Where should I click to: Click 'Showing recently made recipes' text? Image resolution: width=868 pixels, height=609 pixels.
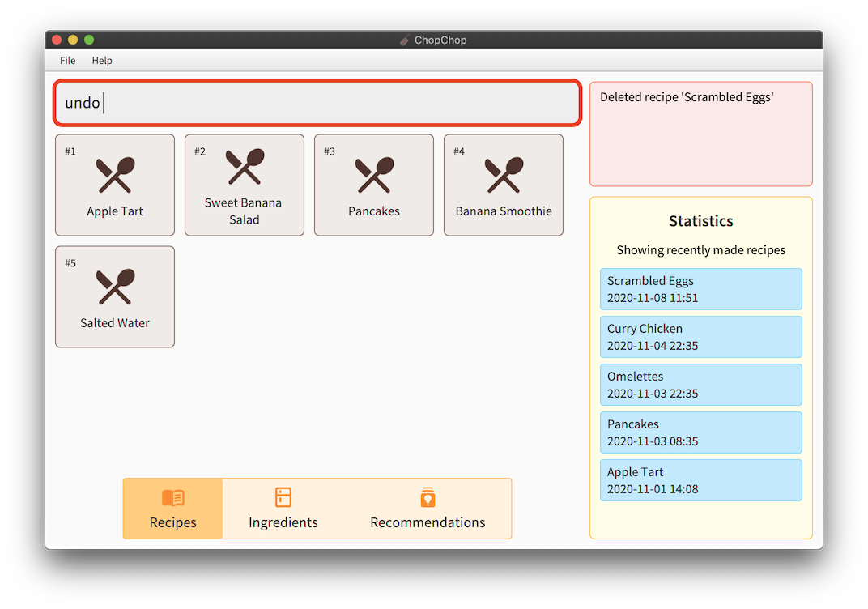pos(701,250)
